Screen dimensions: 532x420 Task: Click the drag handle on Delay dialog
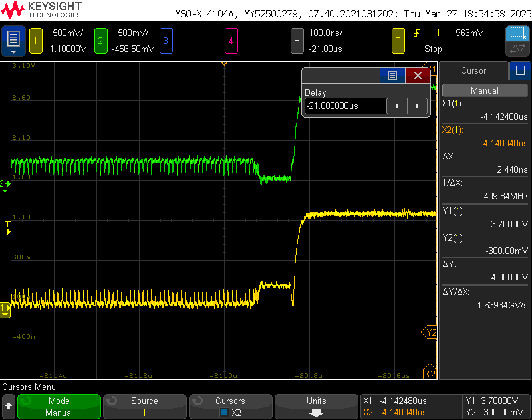(x=306, y=75)
